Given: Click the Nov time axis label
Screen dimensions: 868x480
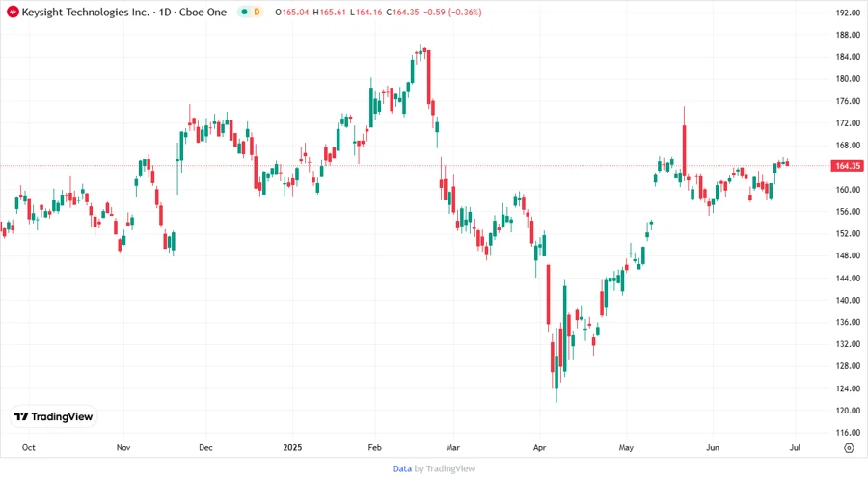Looking at the screenshot, I should coord(123,447).
